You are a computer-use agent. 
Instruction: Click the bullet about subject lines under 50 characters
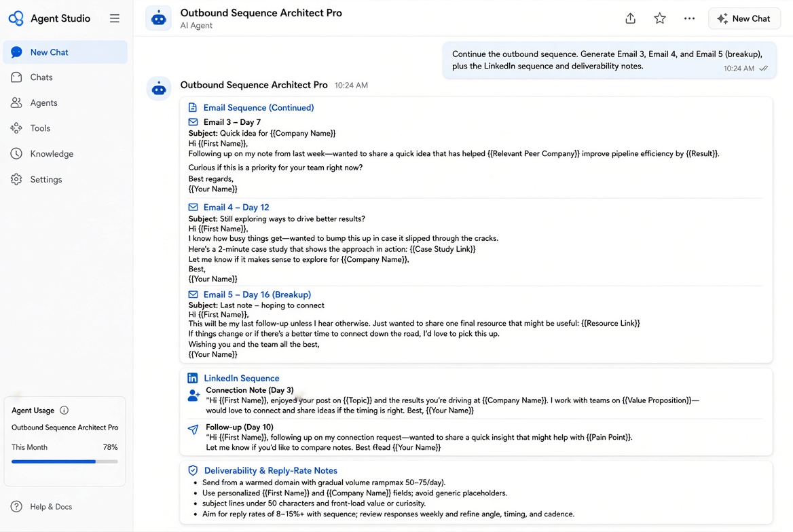click(314, 503)
